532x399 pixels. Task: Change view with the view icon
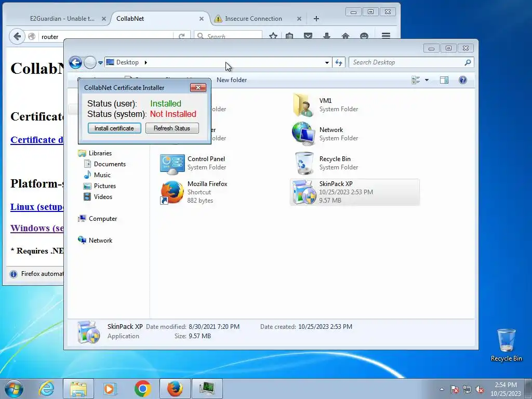[416, 80]
